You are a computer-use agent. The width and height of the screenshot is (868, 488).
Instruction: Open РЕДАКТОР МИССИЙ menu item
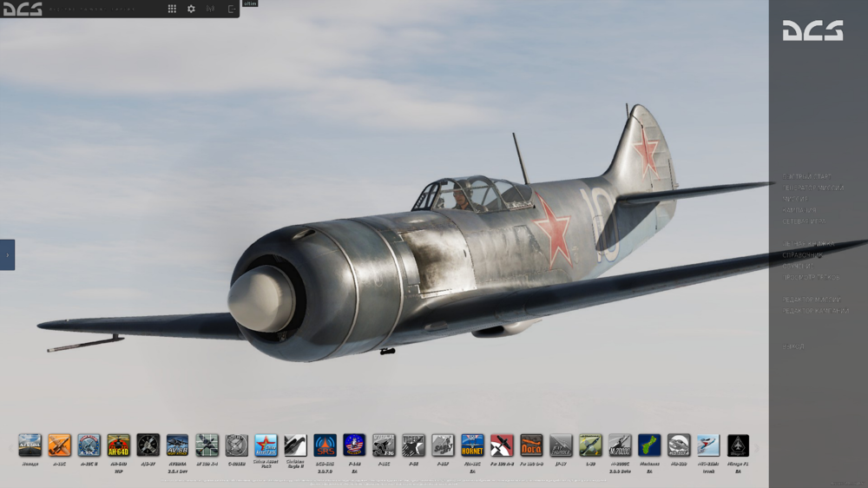click(812, 300)
